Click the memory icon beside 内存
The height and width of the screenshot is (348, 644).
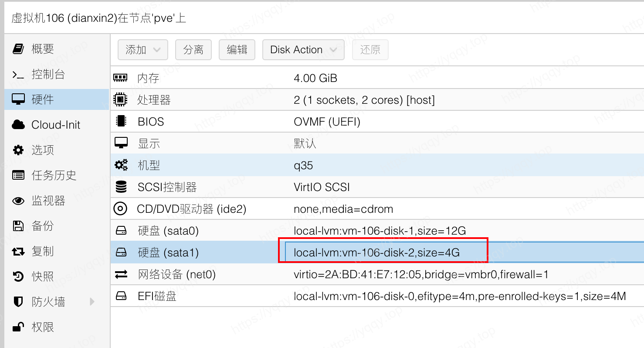[x=120, y=78]
